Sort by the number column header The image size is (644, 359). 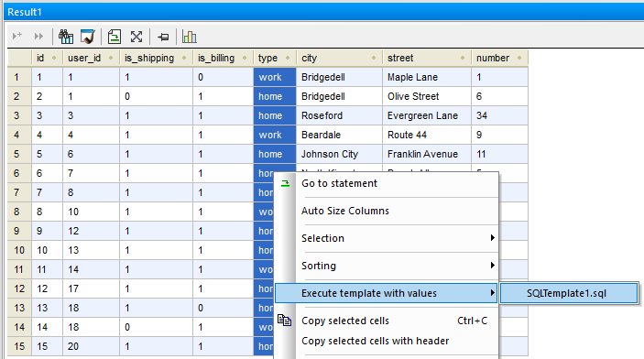pyautogui.click(x=499, y=59)
